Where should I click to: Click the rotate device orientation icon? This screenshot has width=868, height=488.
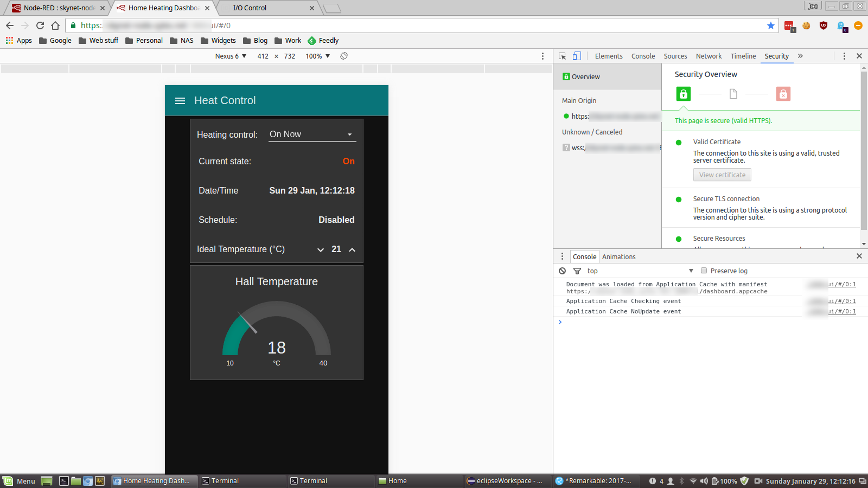click(344, 56)
